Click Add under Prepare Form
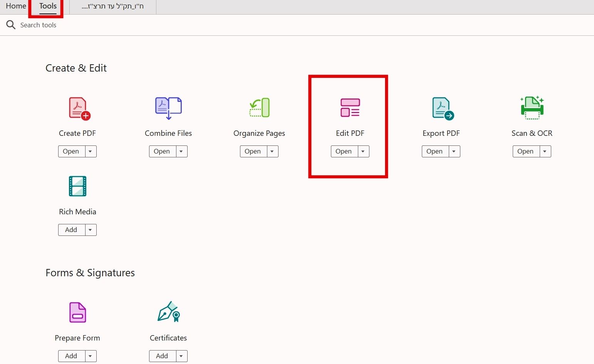The width and height of the screenshot is (594, 364). pos(71,356)
